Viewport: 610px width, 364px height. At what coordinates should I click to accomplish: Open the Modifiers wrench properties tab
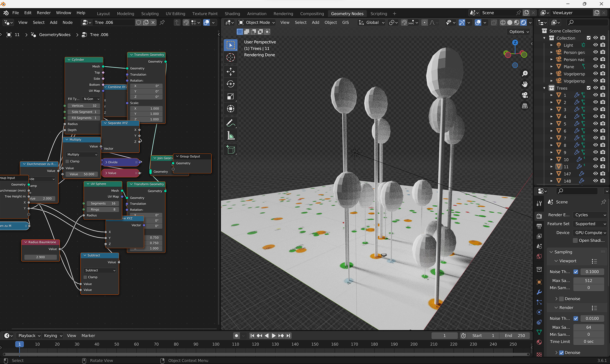[539, 292]
